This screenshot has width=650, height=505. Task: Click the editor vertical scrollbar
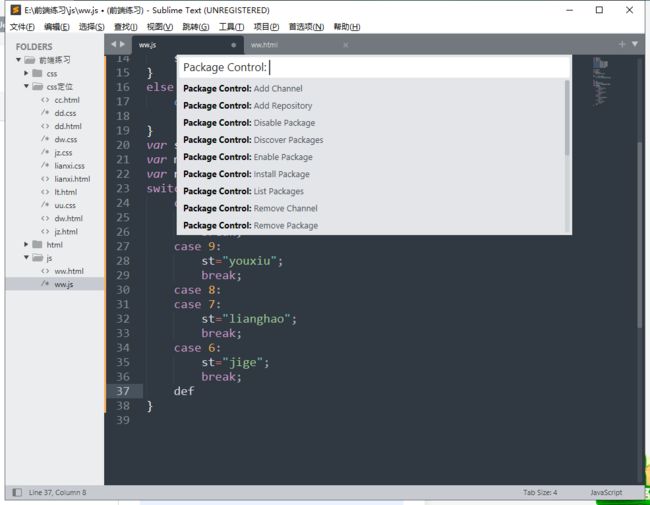tap(639, 234)
